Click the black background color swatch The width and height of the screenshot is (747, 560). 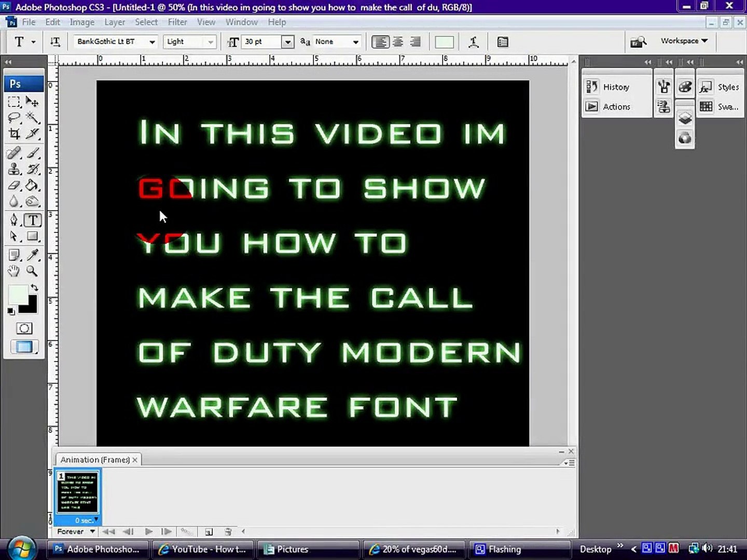click(31, 308)
